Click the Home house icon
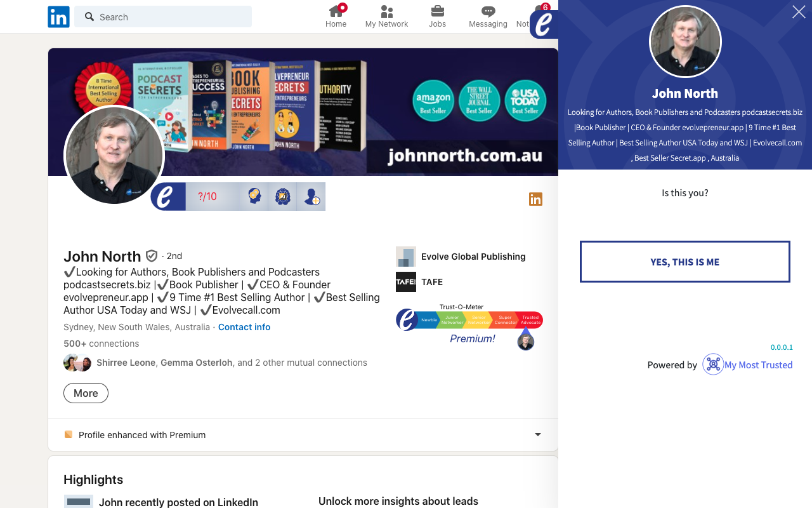Viewport: 812px width, 508px height. pyautogui.click(x=336, y=11)
